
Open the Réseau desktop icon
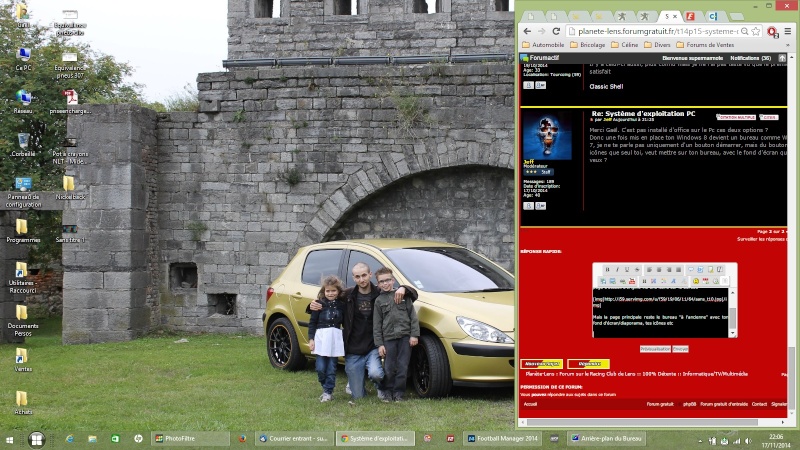(x=23, y=102)
